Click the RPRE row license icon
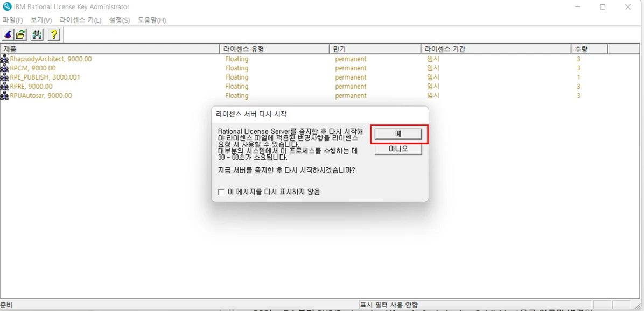Viewport: 644px width, 311px height. (4, 86)
